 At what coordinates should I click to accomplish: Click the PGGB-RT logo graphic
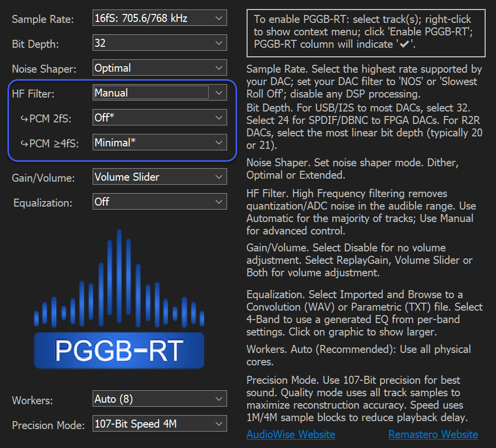point(119,299)
